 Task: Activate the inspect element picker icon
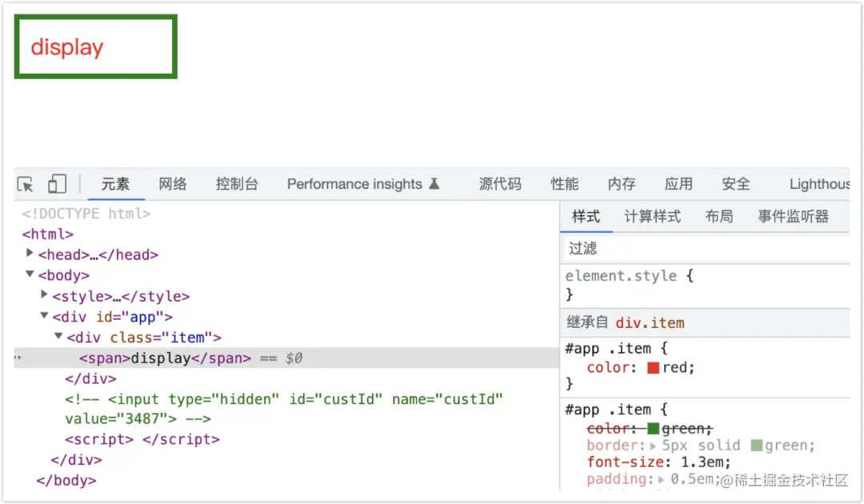coord(26,184)
